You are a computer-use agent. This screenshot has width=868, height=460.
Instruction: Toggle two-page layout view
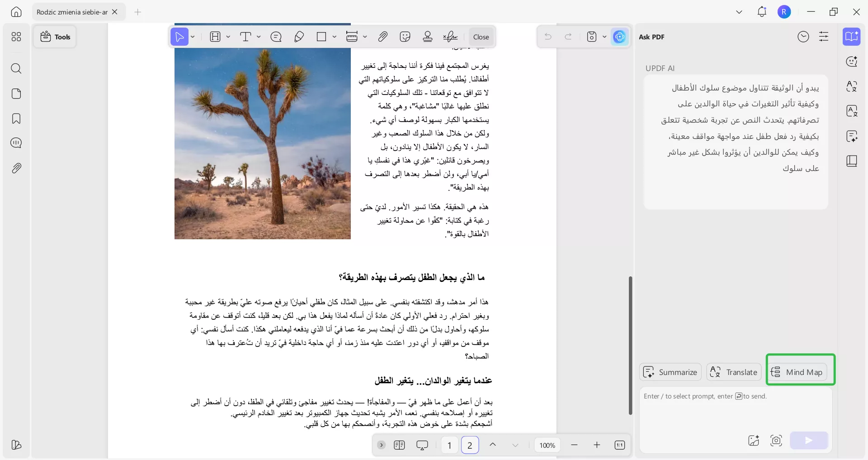coord(400,445)
